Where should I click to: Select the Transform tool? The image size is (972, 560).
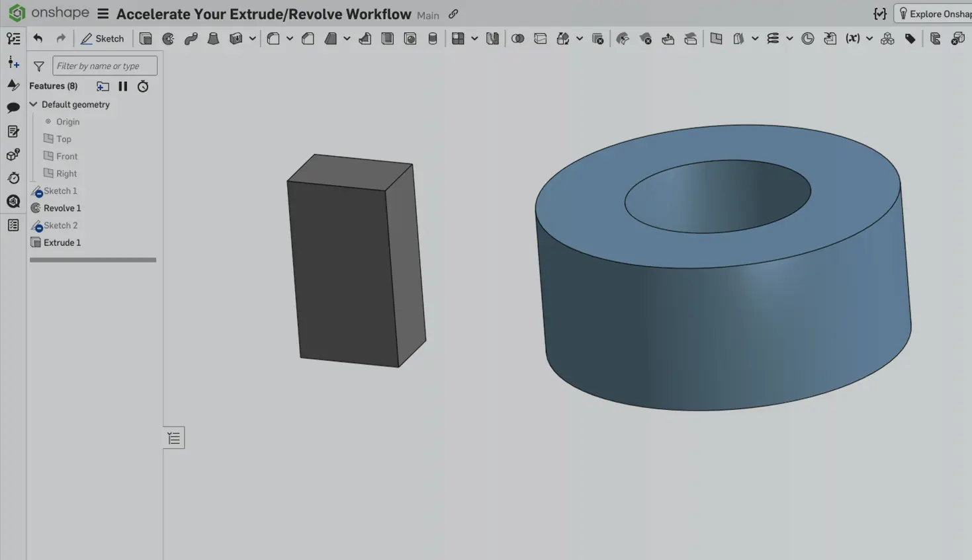coord(562,38)
